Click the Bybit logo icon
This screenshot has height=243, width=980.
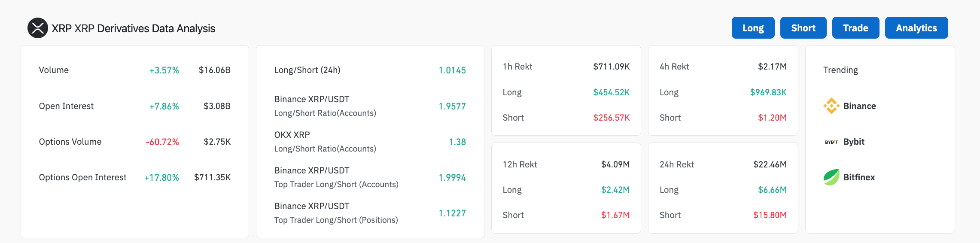[831, 142]
